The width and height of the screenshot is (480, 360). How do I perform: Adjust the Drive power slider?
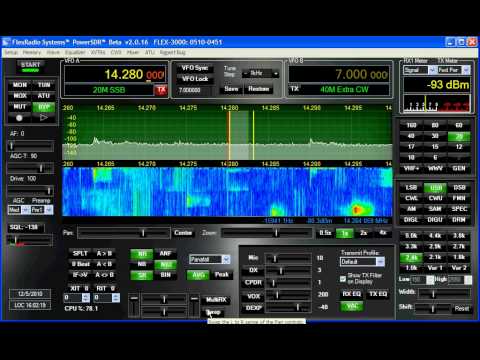30,190
